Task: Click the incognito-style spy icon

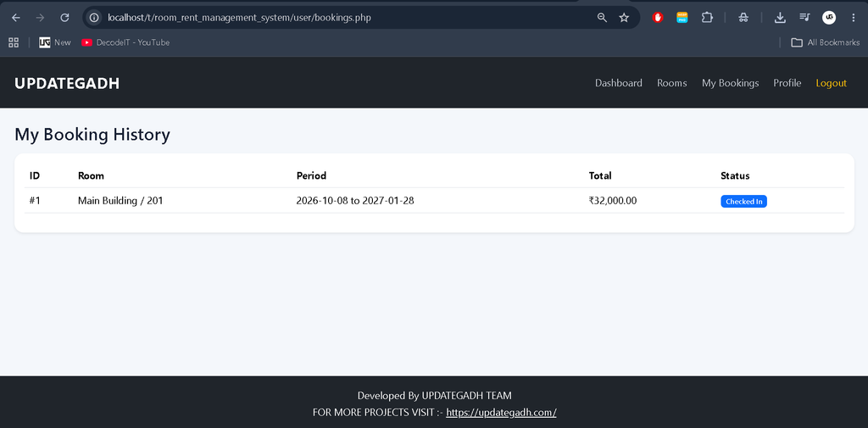Action: click(x=743, y=18)
